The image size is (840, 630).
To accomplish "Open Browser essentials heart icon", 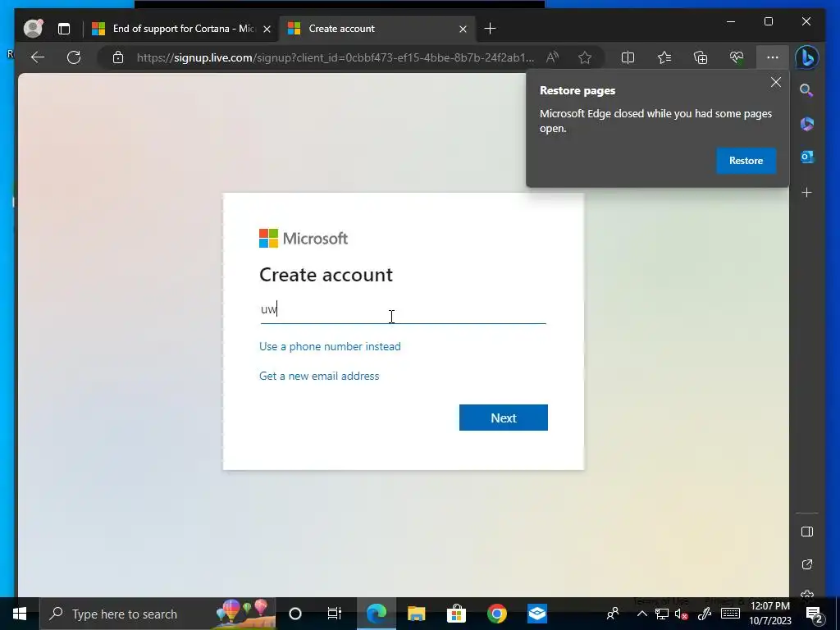I will point(737,57).
